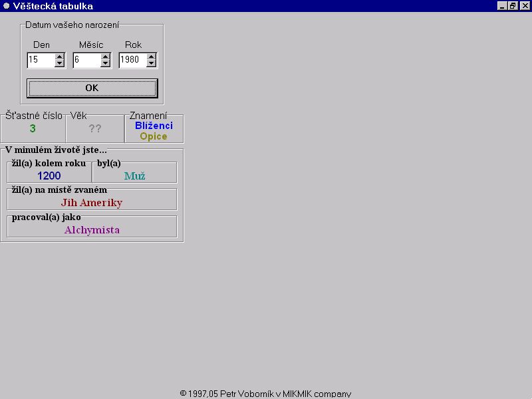This screenshot has width=532, height=399.
Task: Select the past life year 1200
Action: (49, 176)
